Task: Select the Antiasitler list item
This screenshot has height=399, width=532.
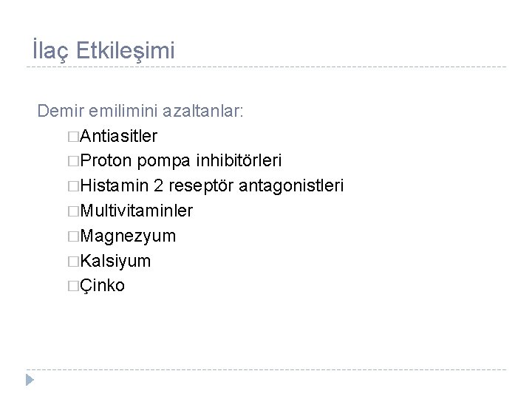Action: (118, 136)
